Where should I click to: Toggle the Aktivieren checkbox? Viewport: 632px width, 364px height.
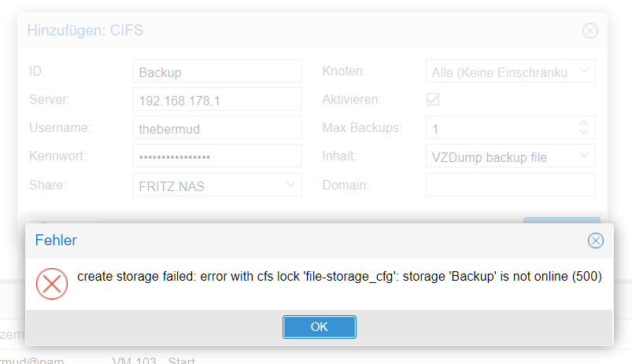point(433,100)
